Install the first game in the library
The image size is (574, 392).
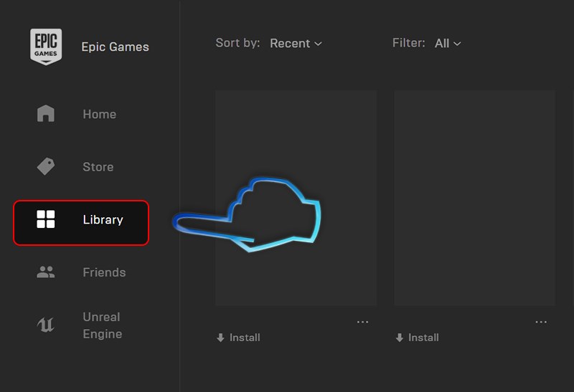(238, 338)
